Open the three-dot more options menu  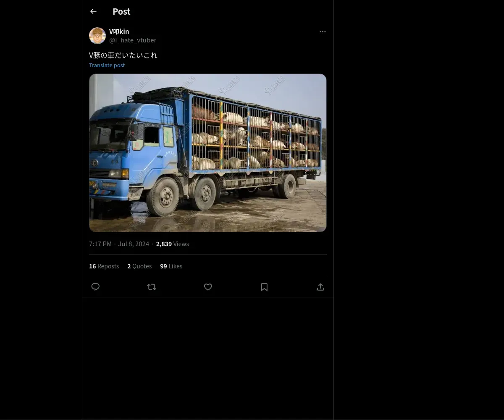pos(323,32)
